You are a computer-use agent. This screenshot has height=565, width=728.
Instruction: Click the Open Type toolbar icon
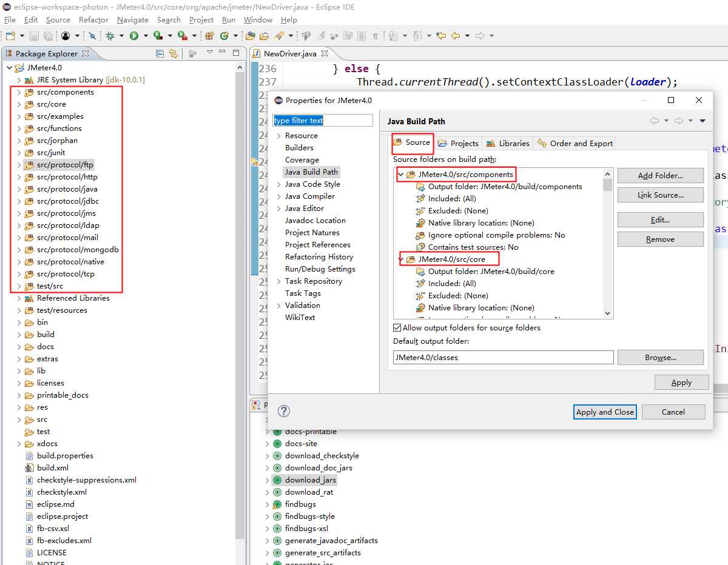tap(250, 36)
